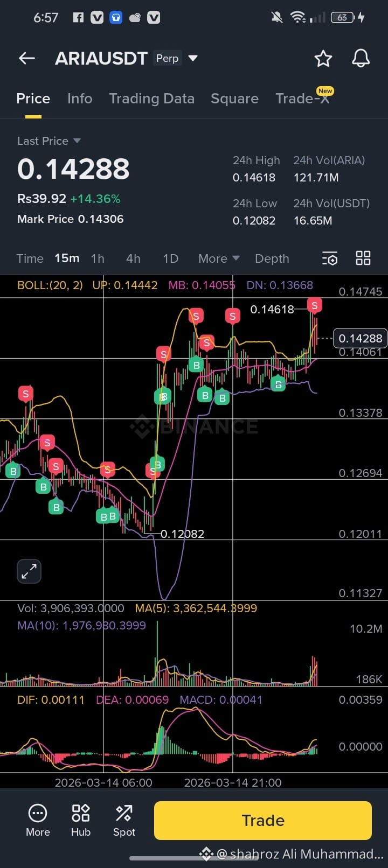The image size is (388, 868).
Task: Open the Trading Data tab
Action: coord(151,99)
